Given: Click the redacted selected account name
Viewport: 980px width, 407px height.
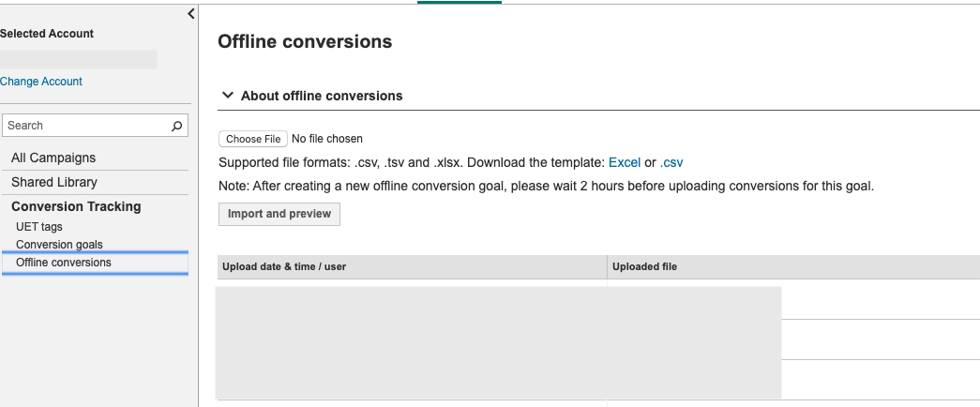Looking at the screenshot, I should pos(79,59).
